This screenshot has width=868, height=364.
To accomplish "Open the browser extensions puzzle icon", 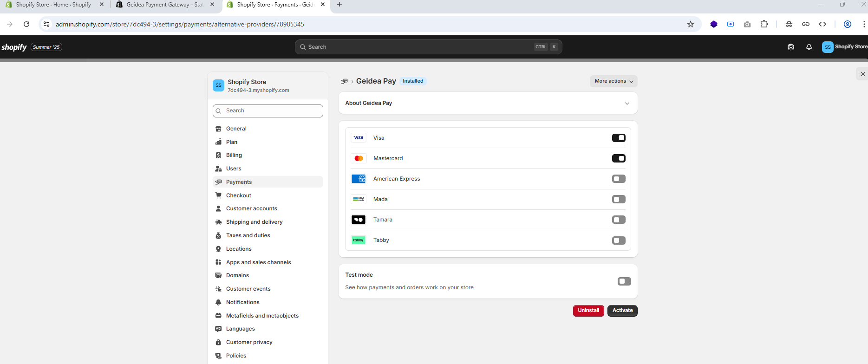I will [x=764, y=24].
